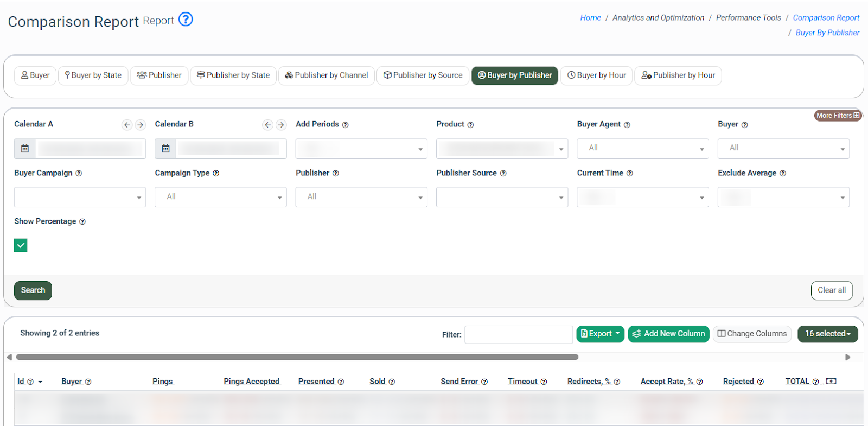Click the Clear all button
The height and width of the screenshot is (426, 868).
831,290
